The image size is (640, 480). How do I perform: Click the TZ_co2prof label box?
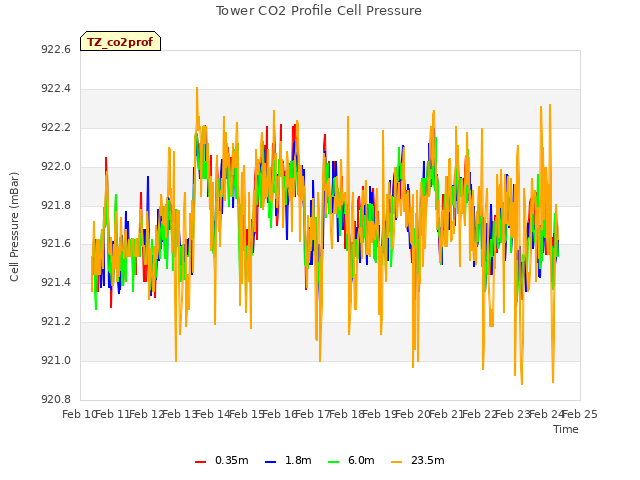(x=120, y=41)
